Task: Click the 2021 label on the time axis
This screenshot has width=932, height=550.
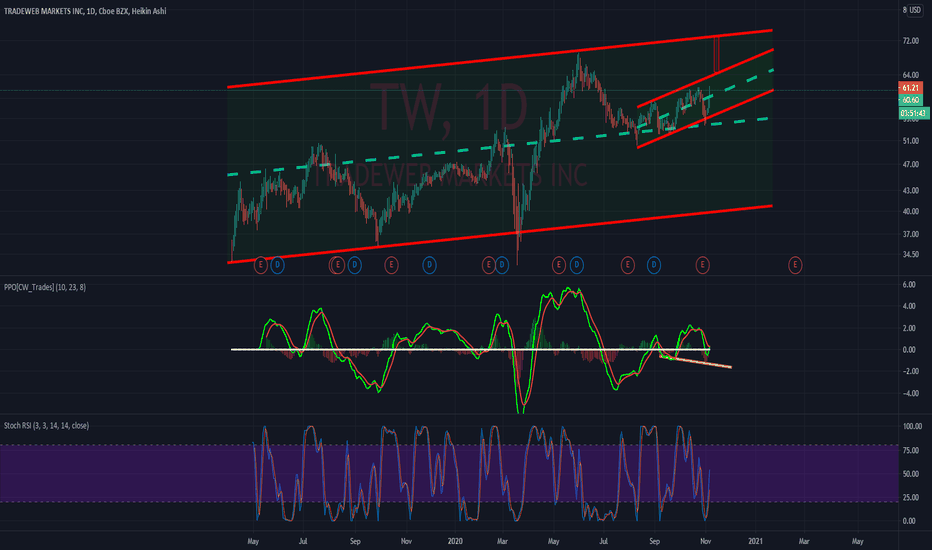Action: (755, 542)
